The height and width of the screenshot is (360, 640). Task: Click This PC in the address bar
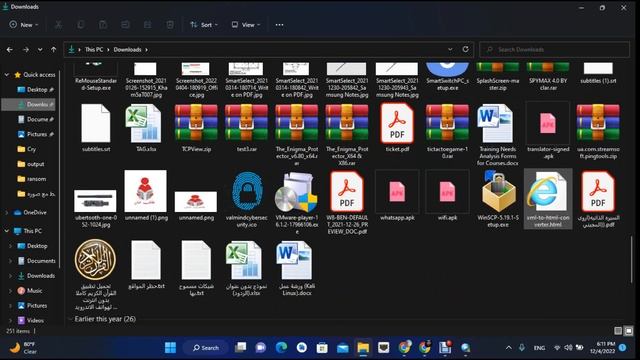point(94,49)
